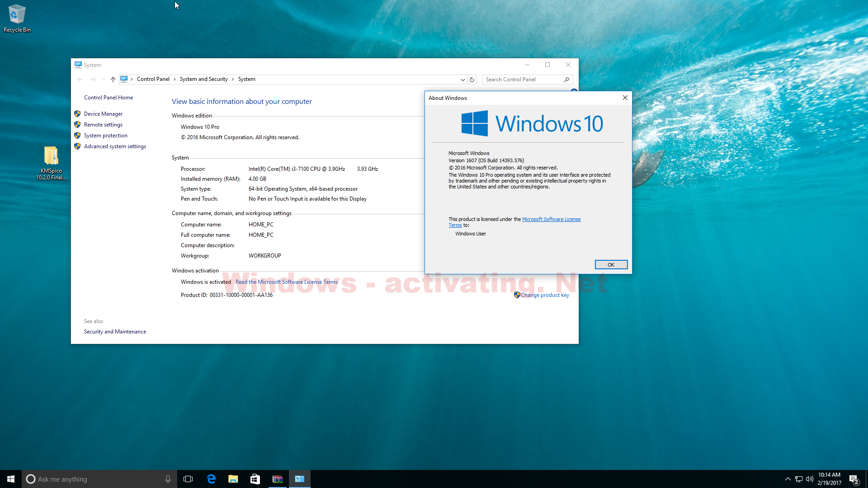
Task: Expand the Control Panel Home navigation
Action: pos(109,97)
